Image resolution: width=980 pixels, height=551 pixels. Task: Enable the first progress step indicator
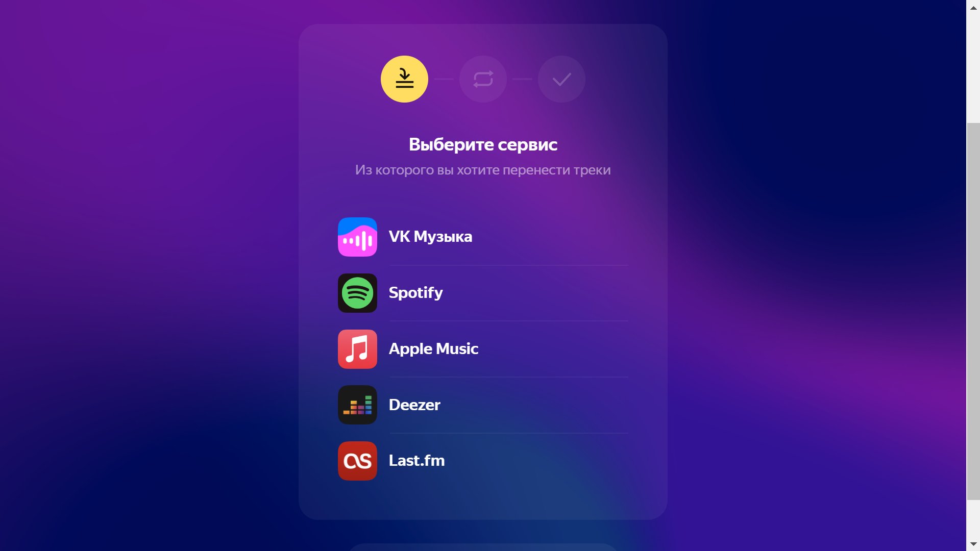coord(405,79)
